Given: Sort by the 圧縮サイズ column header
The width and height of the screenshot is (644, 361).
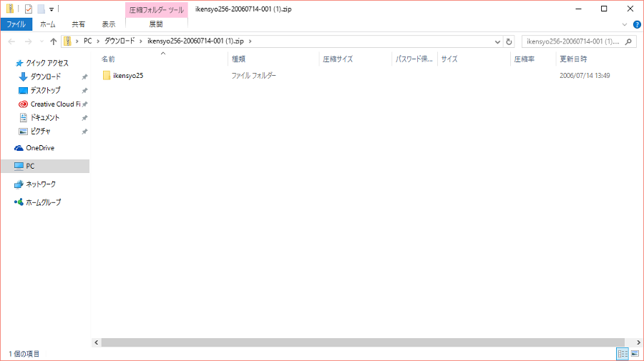Looking at the screenshot, I should coord(338,59).
